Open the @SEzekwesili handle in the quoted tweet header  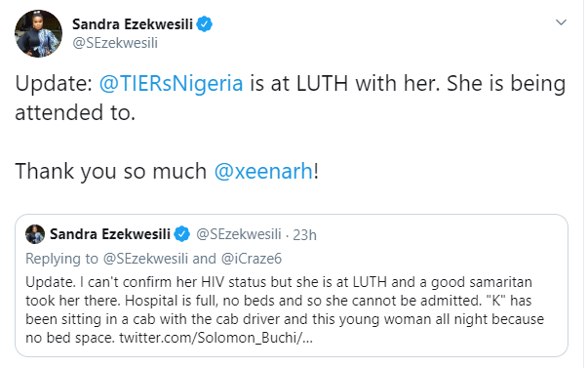click(x=239, y=234)
